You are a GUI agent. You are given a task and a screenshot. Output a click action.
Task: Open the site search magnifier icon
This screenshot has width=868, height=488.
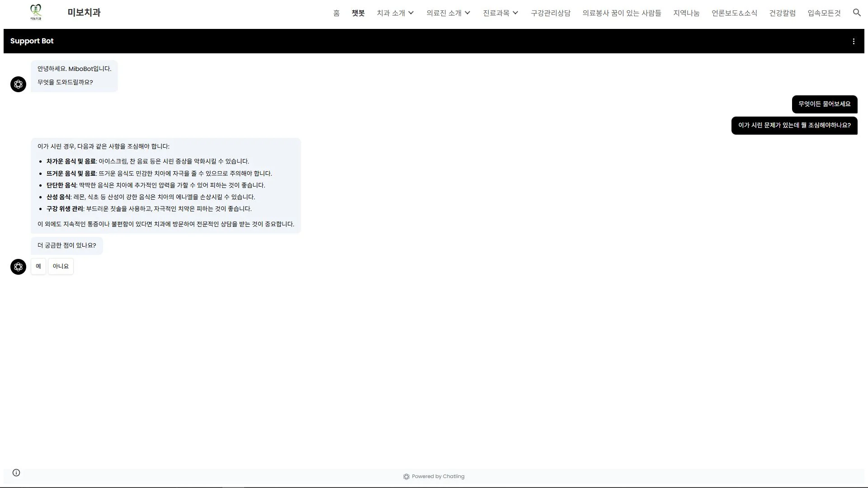point(857,13)
